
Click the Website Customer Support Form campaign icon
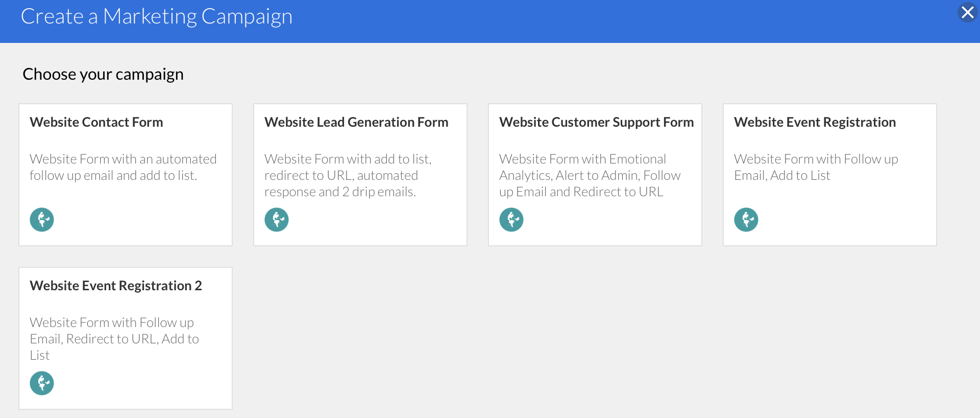pyautogui.click(x=511, y=220)
